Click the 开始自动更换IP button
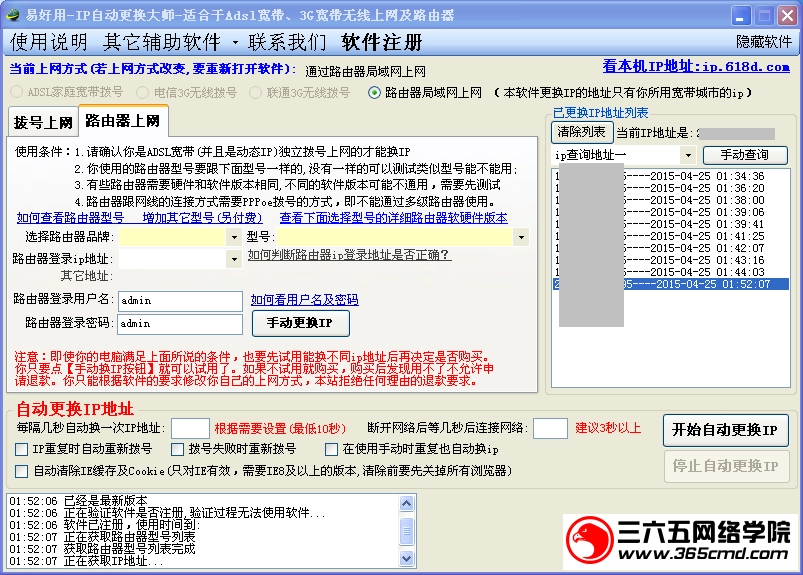This screenshot has width=803, height=575. pyautogui.click(x=726, y=430)
